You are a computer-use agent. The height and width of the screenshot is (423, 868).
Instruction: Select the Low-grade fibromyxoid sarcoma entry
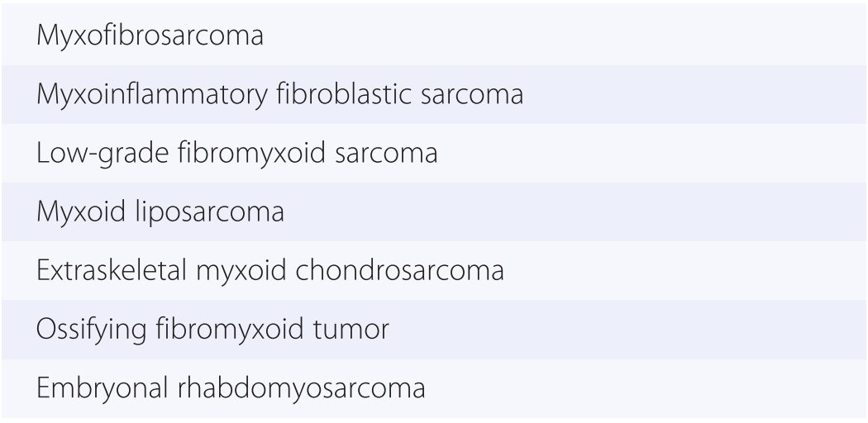point(237,154)
